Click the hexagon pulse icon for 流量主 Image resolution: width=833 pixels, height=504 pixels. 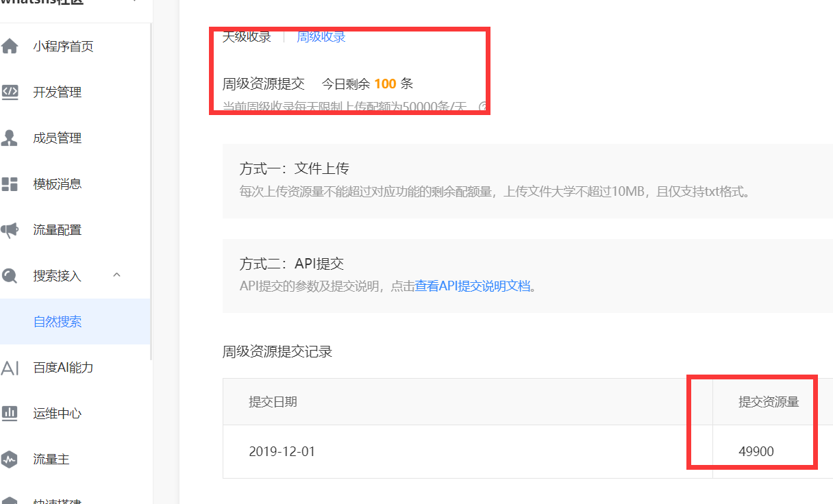(10, 459)
